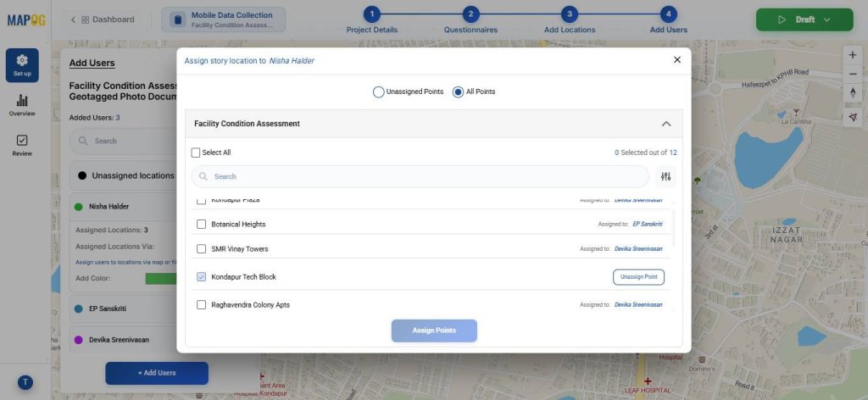Select the All Points radio button
This screenshot has height=400, width=868.
(x=458, y=92)
